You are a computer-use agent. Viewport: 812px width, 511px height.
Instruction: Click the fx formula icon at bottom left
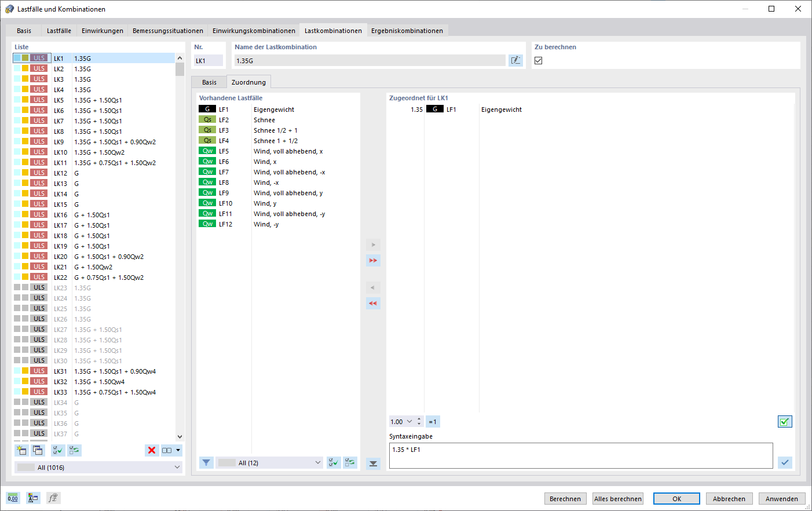click(53, 498)
